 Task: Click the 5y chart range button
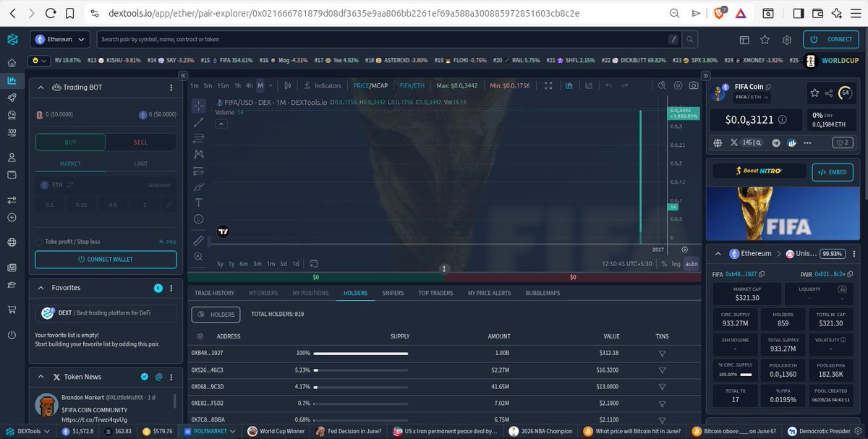[x=220, y=264]
